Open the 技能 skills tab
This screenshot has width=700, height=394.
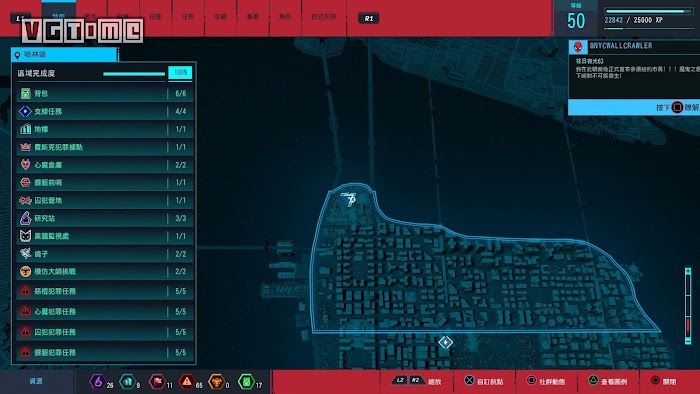(x=155, y=17)
